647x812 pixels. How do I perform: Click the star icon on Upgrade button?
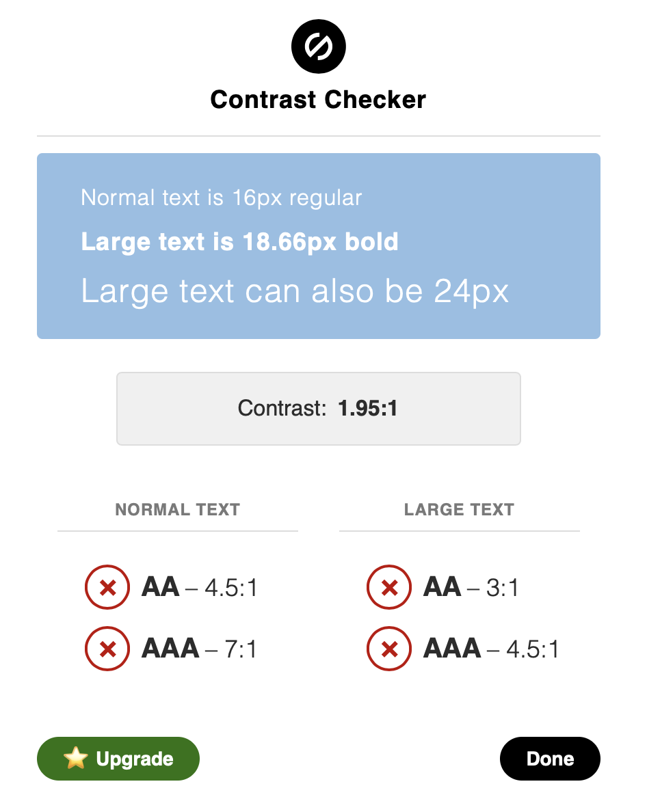coord(76,758)
